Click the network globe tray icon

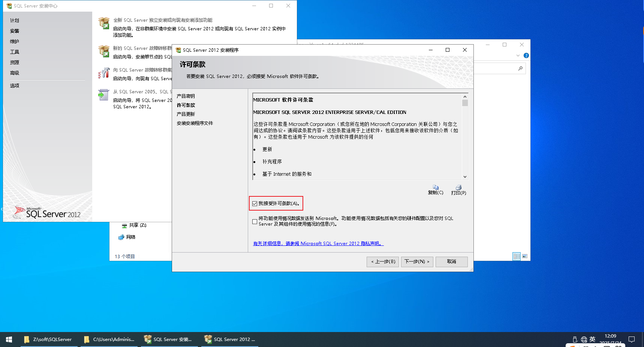(x=584, y=340)
